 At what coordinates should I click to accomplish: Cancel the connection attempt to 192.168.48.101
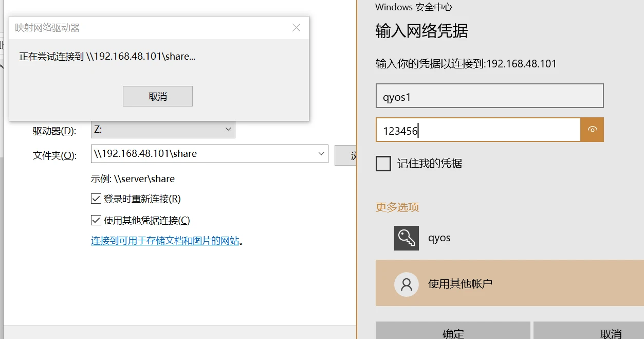(x=157, y=97)
